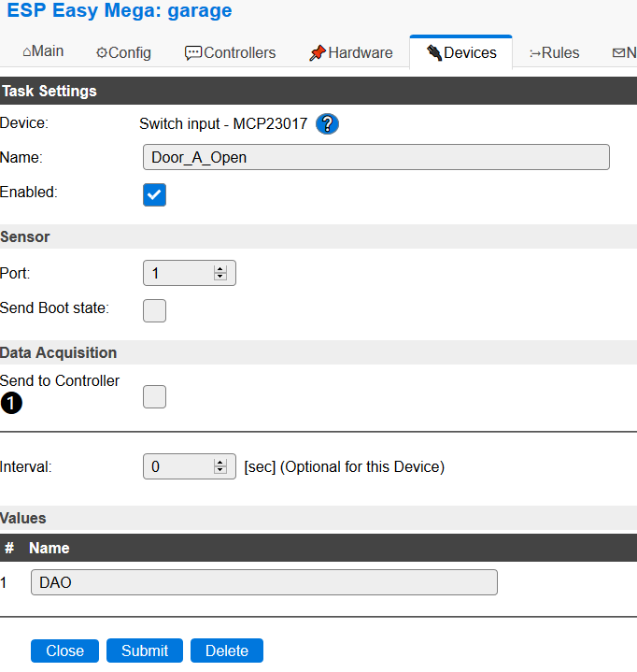Image resolution: width=637 pixels, height=672 pixels.
Task: Switch to the Config tab
Action: tap(123, 53)
